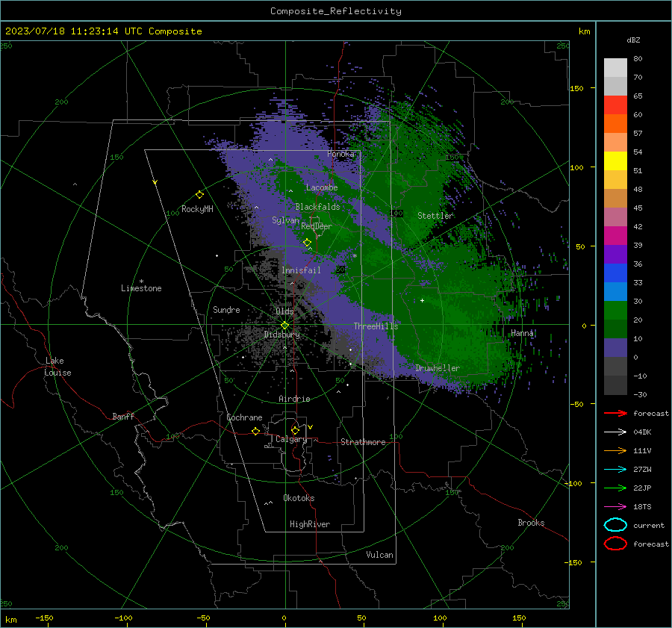Click the yellow diamond marker above Calgary
672x628 pixels.
(x=295, y=430)
